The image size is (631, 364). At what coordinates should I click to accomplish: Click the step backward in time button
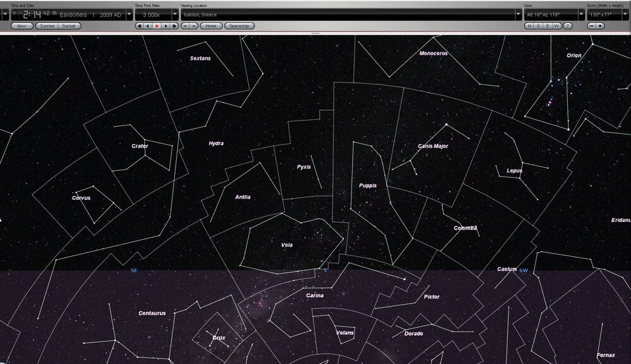[139, 26]
